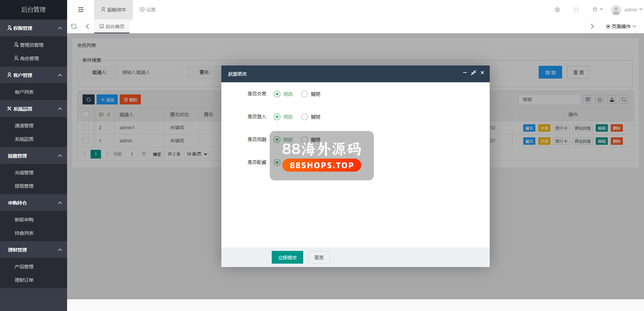The height and width of the screenshot is (311, 644).
Task: Open the trash clear-cache icon menu
Action: [x=597, y=10]
